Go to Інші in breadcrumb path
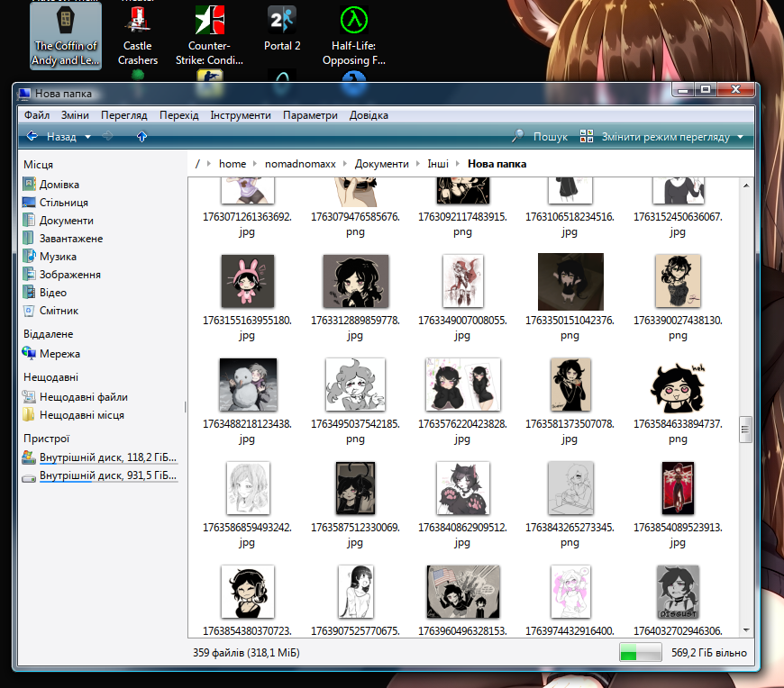The width and height of the screenshot is (784, 688). (438, 163)
